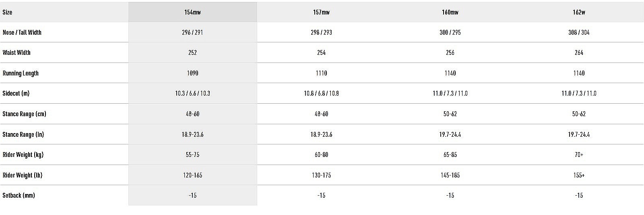
Task: Click the Running Length row label
Action: point(21,73)
